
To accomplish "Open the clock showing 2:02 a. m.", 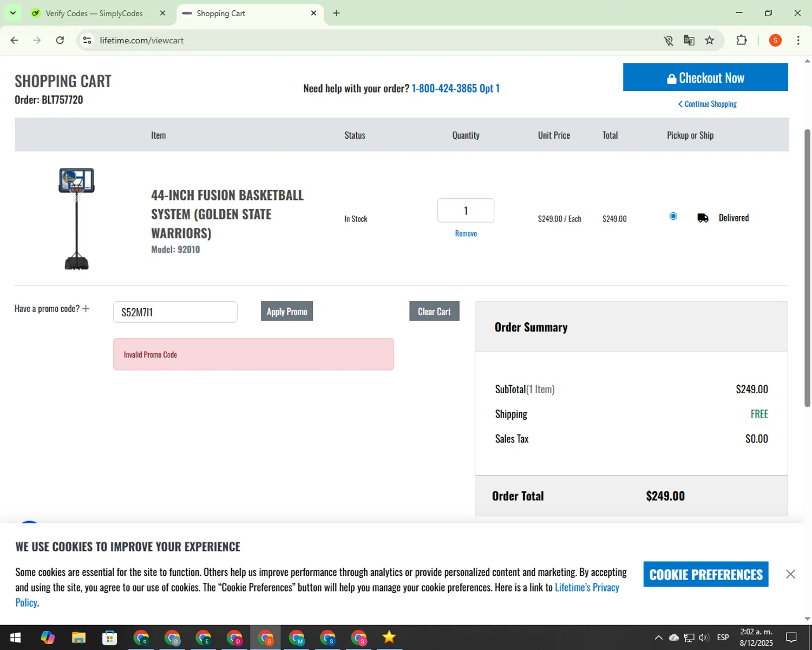I will (x=756, y=638).
